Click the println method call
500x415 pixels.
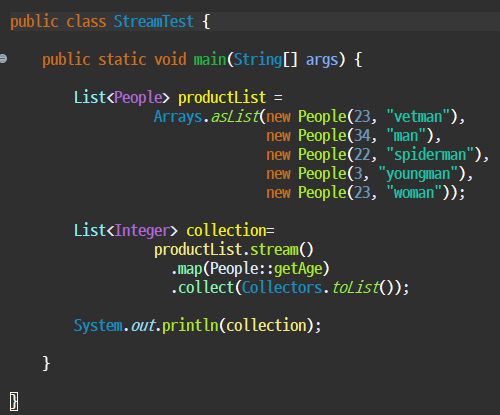point(190,326)
